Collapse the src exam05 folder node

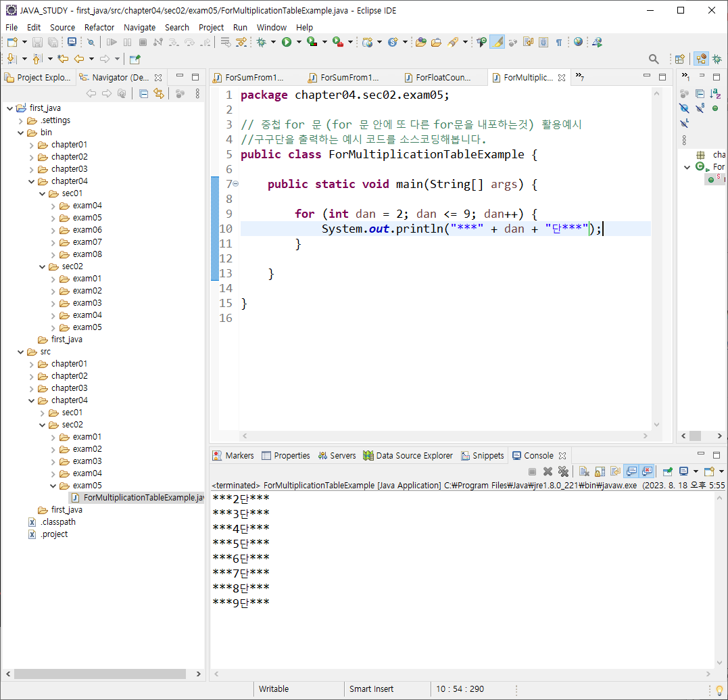click(53, 486)
